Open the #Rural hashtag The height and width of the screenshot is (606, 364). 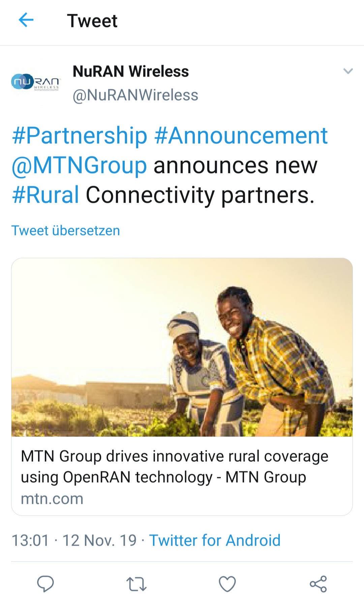click(x=45, y=195)
